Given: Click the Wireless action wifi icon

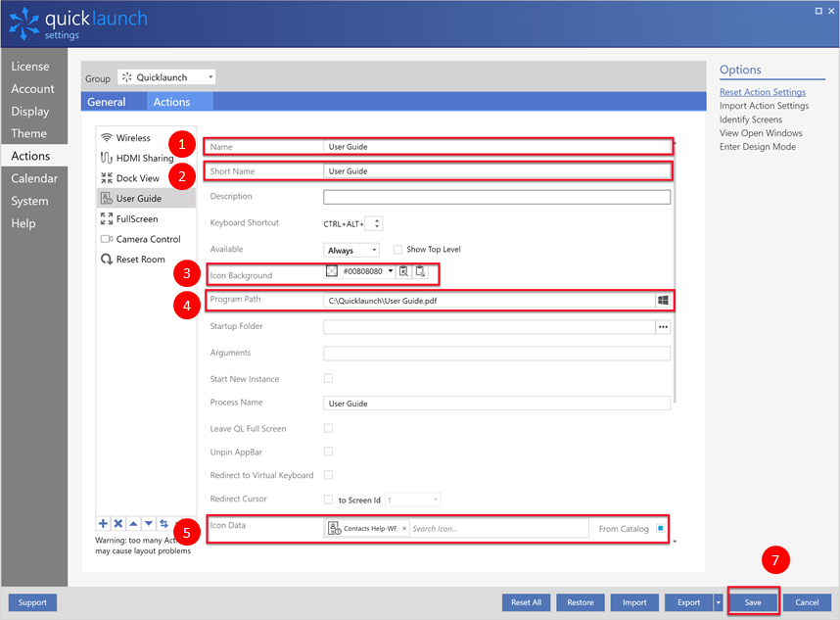Looking at the screenshot, I should 107,138.
